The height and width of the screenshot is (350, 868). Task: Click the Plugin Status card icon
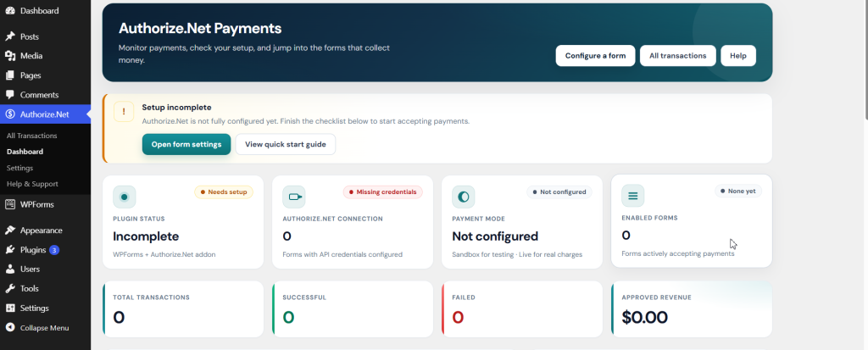click(124, 197)
